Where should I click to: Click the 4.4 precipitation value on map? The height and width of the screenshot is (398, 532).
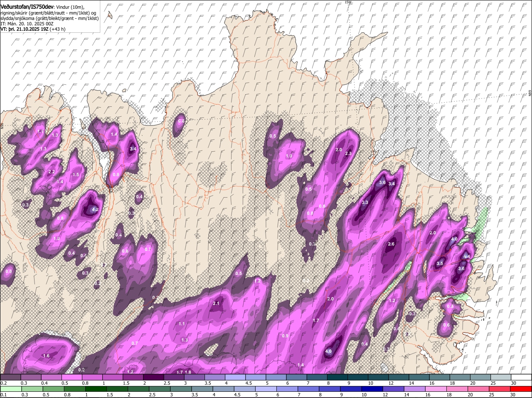[x=467, y=257]
